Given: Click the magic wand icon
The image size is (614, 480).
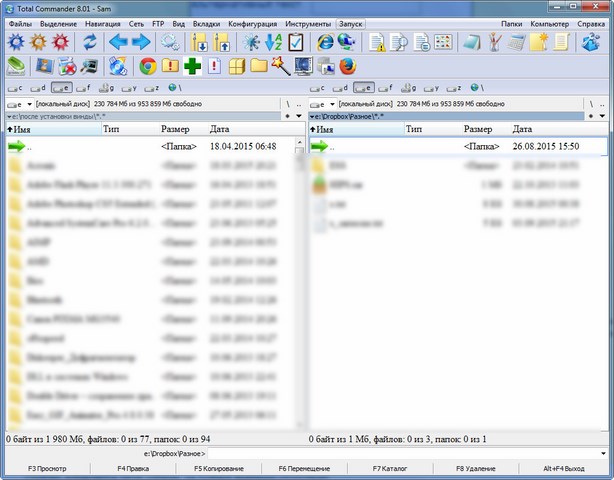Looking at the screenshot, I should [x=281, y=66].
